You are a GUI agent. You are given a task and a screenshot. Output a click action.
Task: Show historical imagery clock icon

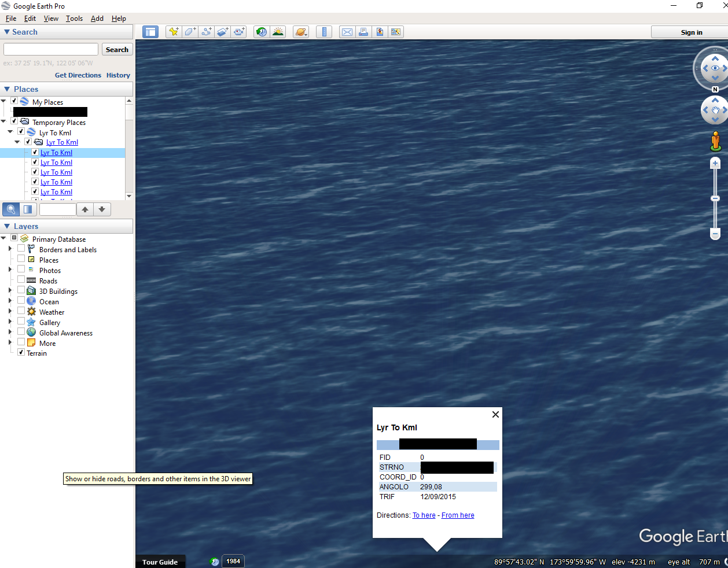[262, 32]
